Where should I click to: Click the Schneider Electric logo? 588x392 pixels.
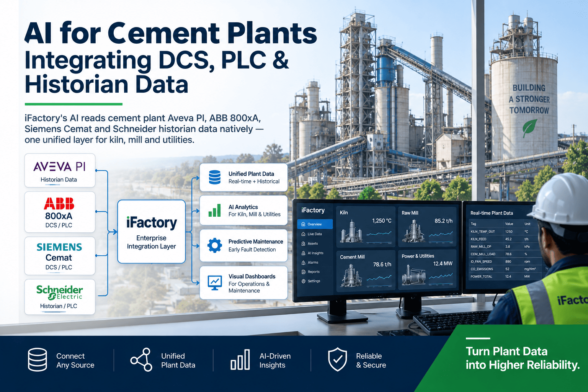(x=59, y=292)
